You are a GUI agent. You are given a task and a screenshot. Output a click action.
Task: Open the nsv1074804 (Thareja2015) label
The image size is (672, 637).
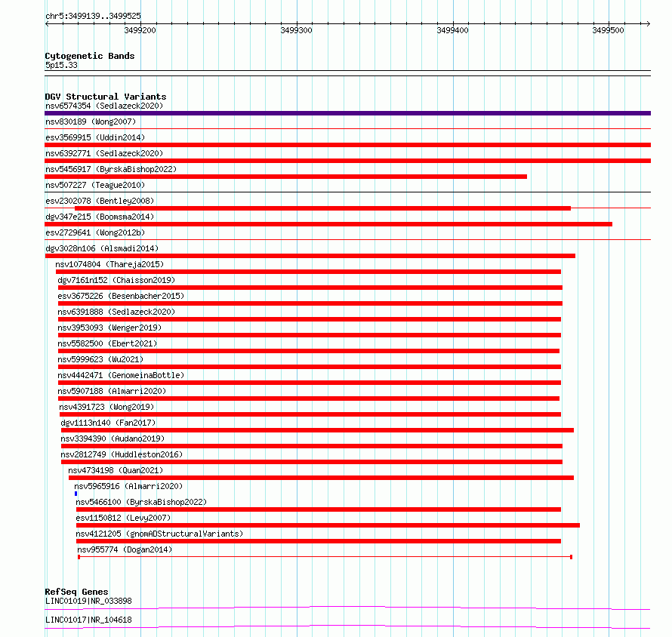click(109, 264)
